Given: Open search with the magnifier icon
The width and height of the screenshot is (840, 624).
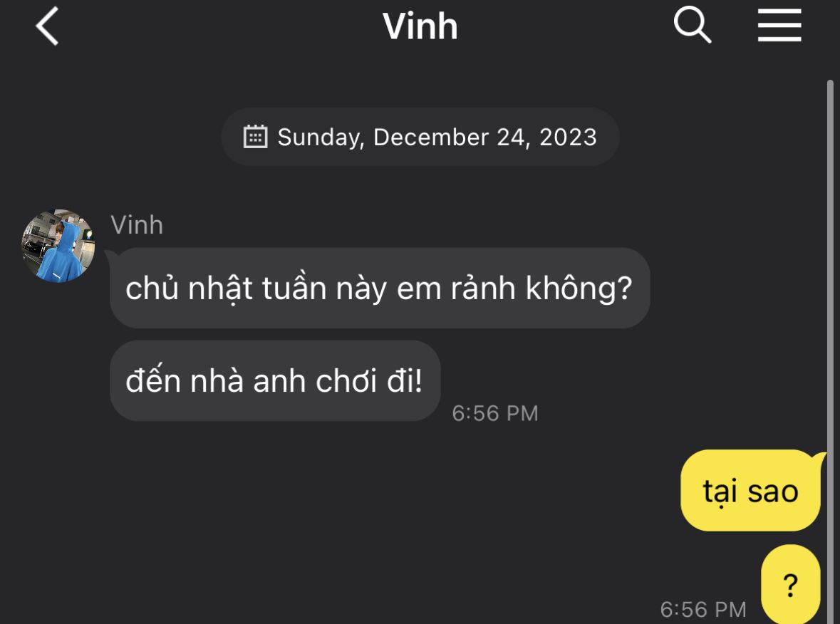Looking at the screenshot, I should (692, 25).
